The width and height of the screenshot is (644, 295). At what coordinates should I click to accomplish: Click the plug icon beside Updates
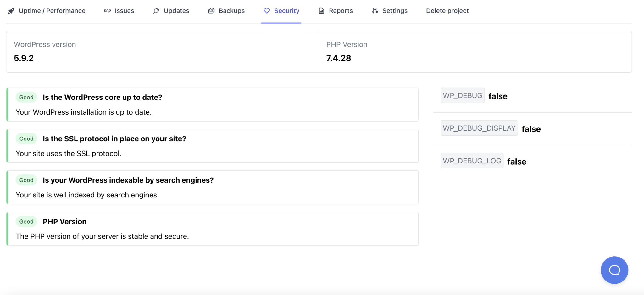(x=156, y=11)
